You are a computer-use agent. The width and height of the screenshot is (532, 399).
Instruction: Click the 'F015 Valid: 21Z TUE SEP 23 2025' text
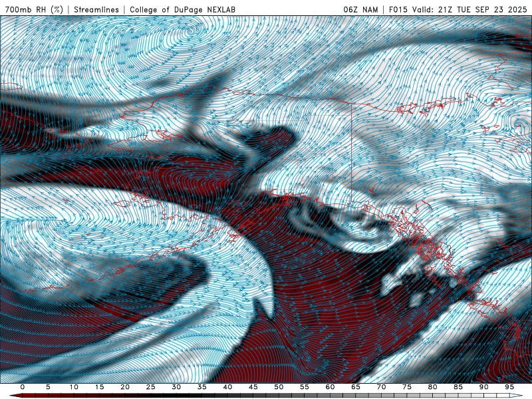click(x=458, y=9)
